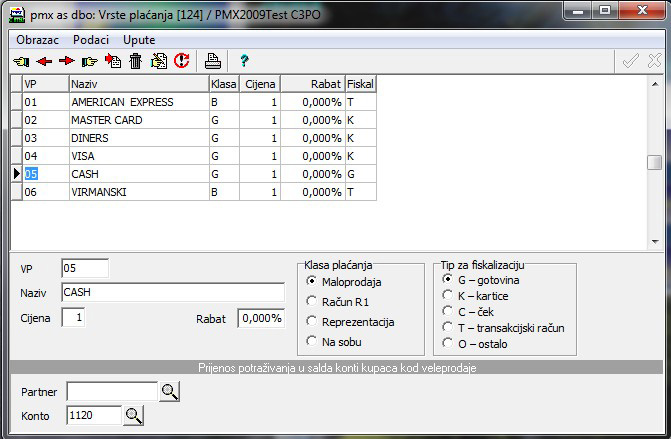Click the VP input field with 05
The image size is (671, 439).
(85, 268)
